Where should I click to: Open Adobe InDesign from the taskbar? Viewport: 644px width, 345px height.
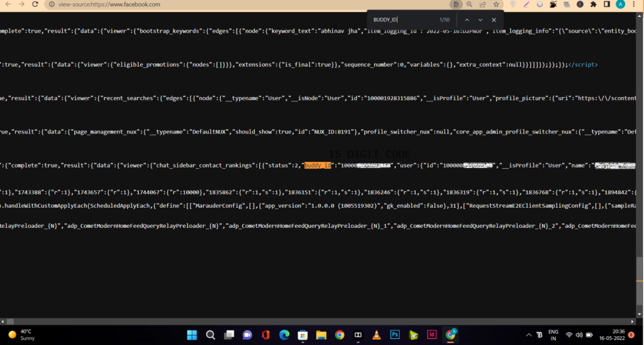432,335
